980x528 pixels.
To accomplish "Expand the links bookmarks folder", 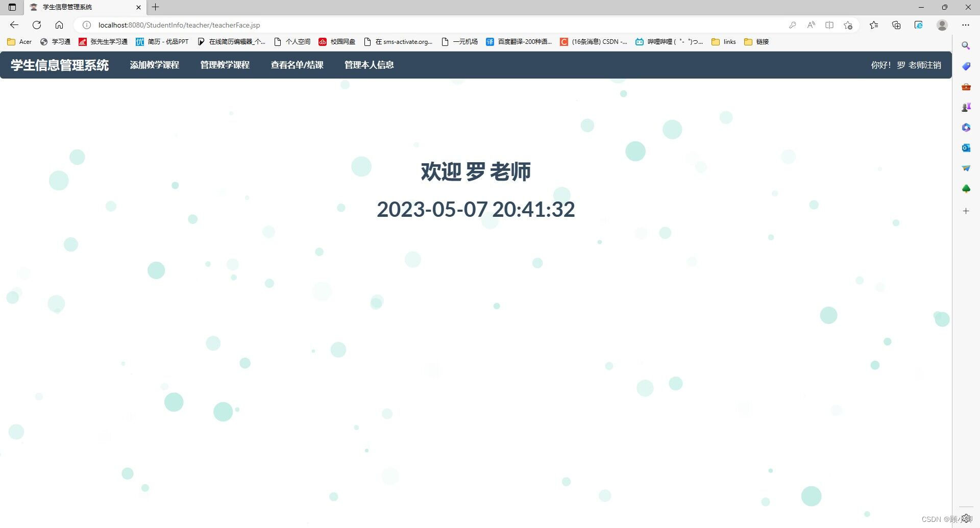I will (x=724, y=41).
